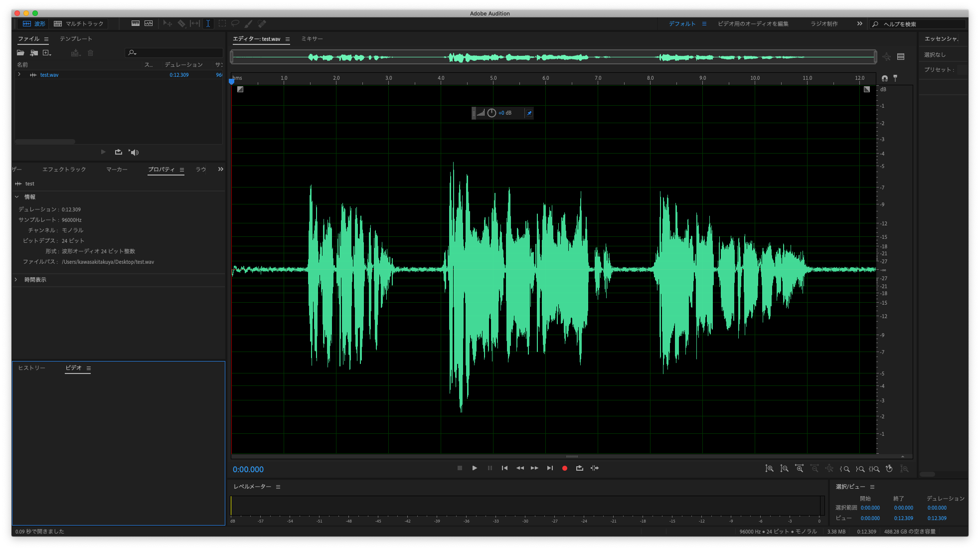Switch to the ヒストリー tab
980x550 pixels.
pyautogui.click(x=31, y=368)
